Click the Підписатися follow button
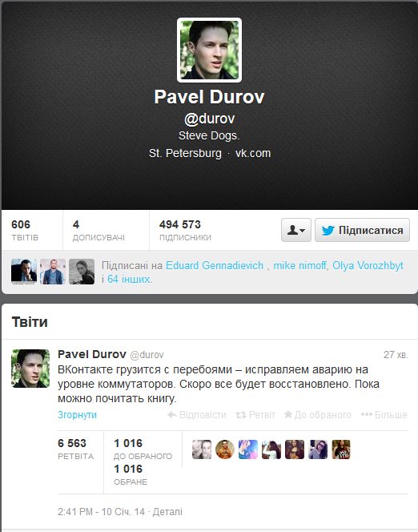Image resolution: width=418 pixels, height=532 pixels. [362, 230]
